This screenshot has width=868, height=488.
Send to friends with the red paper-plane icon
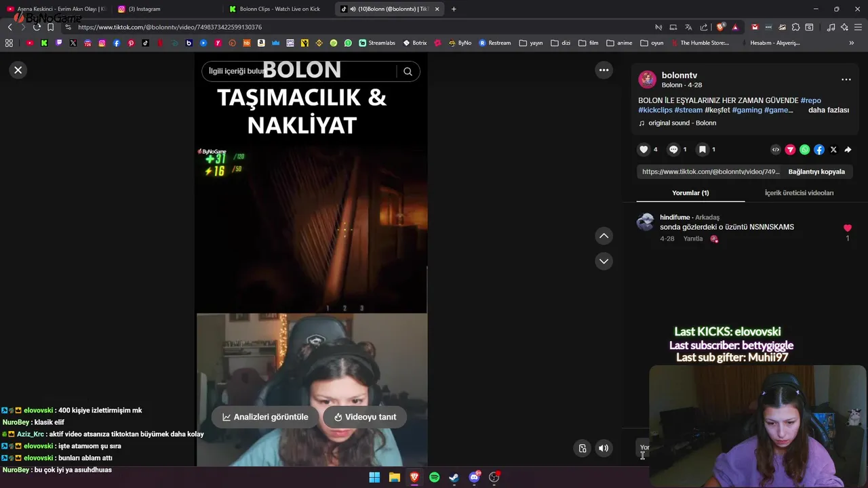click(790, 150)
